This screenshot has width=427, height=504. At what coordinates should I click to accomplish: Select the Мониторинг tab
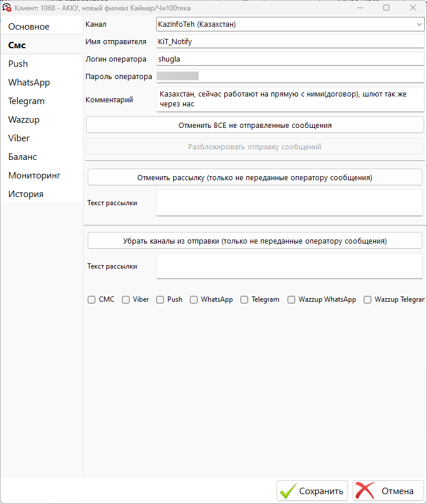pyautogui.click(x=34, y=176)
